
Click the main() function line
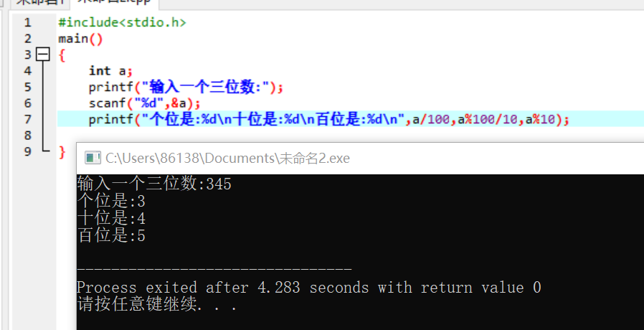click(80, 39)
